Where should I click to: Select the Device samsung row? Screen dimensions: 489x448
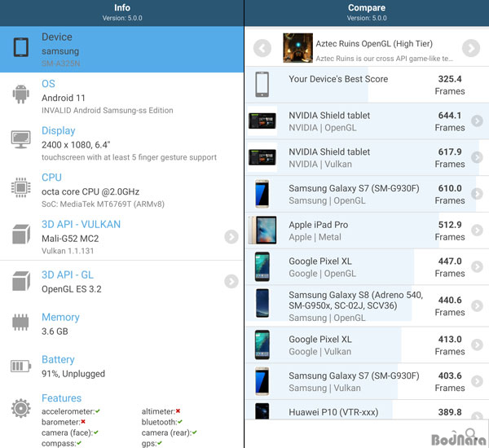coord(121,49)
